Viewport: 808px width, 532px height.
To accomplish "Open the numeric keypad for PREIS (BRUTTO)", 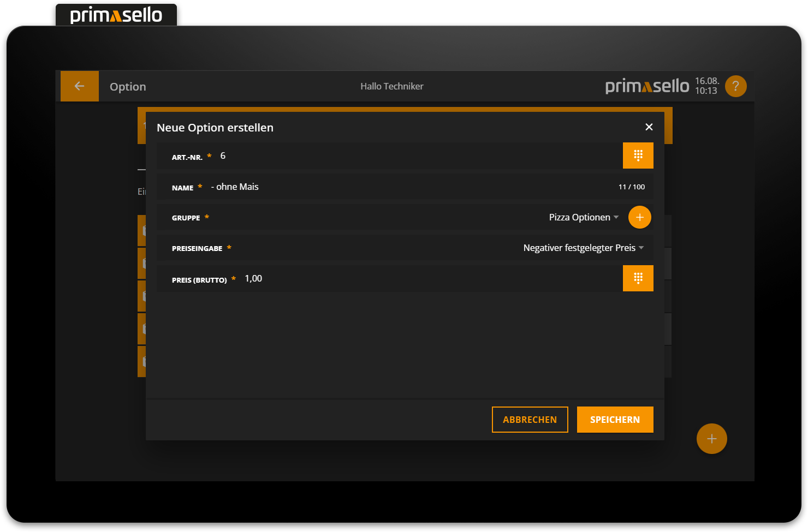I will [x=638, y=278].
